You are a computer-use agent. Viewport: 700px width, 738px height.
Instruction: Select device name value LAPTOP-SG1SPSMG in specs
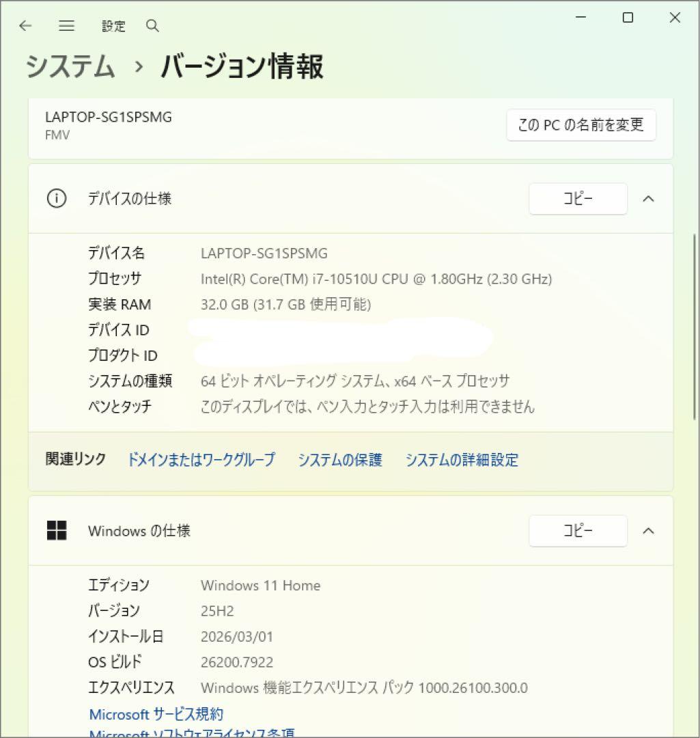point(264,254)
